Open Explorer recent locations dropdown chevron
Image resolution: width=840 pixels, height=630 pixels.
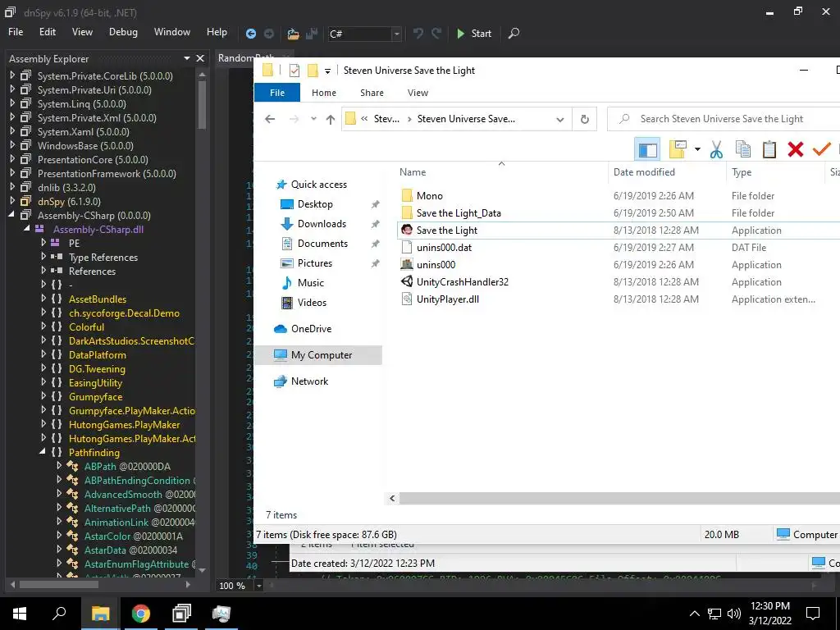pyautogui.click(x=313, y=119)
